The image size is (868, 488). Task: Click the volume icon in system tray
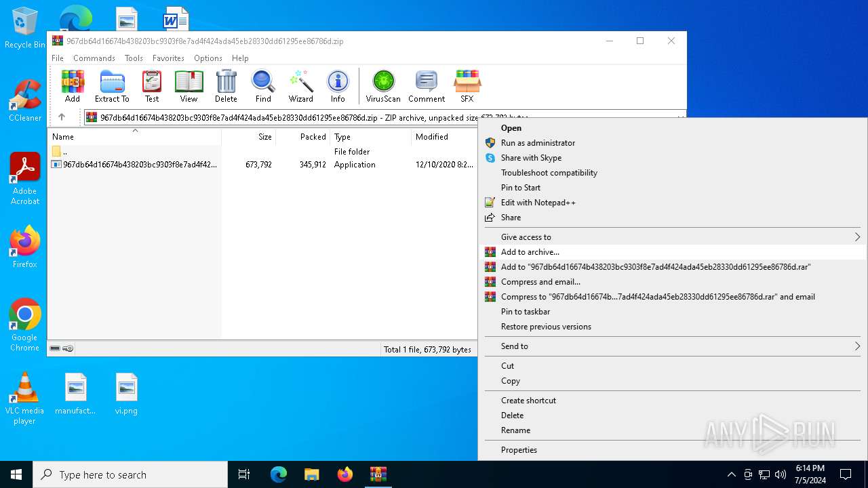point(781,474)
